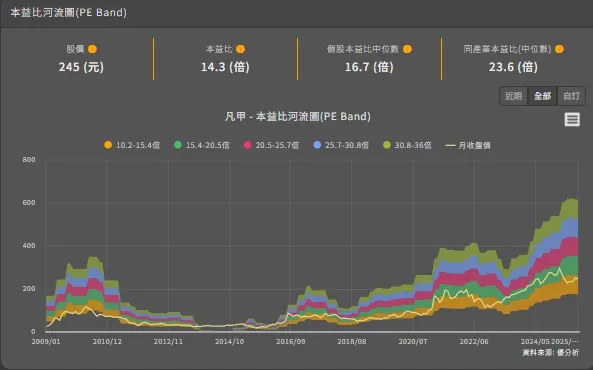Click the 2012/11 x-axis label
Viewport: 593px width, 370px height.
tap(168, 342)
